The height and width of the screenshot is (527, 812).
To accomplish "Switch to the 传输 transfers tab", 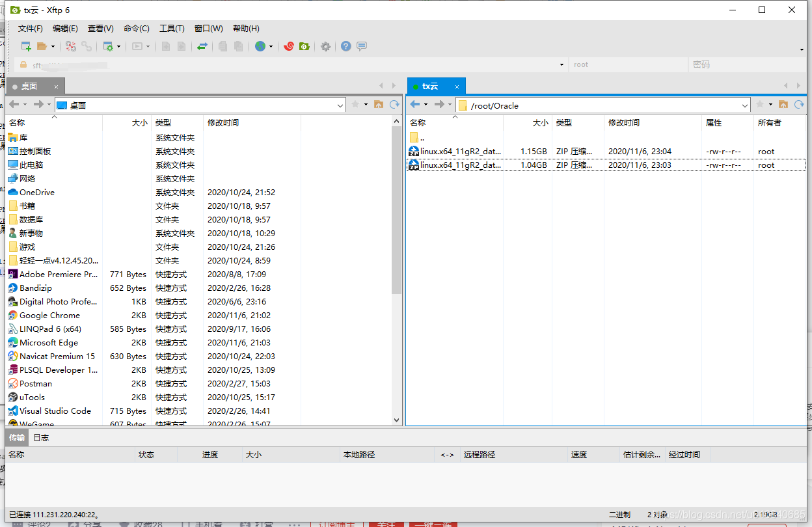I will [17, 437].
